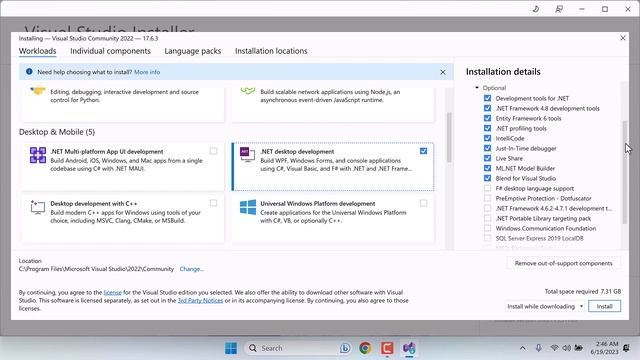Uncheck .NET Framework 4.8 development tools
The height and width of the screenshot is (360, 640).
(487, 108)
